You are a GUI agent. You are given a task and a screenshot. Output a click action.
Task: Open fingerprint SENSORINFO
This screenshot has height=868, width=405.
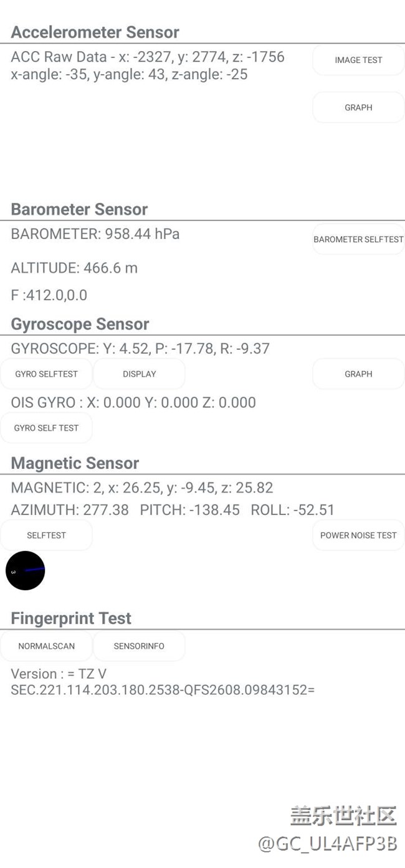click(139, 646)
